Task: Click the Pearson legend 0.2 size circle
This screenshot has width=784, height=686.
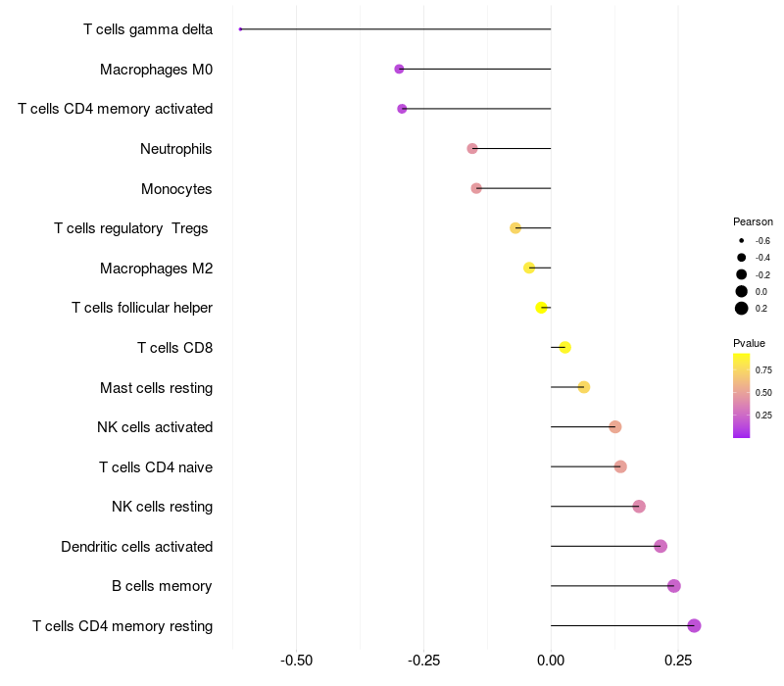Action: tap(742, 309)
